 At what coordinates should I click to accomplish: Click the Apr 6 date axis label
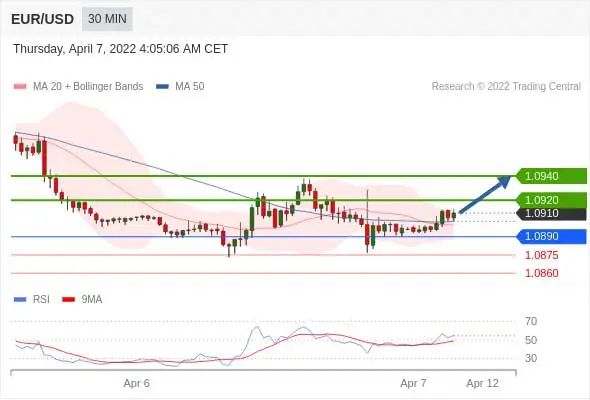coord(137,383)
